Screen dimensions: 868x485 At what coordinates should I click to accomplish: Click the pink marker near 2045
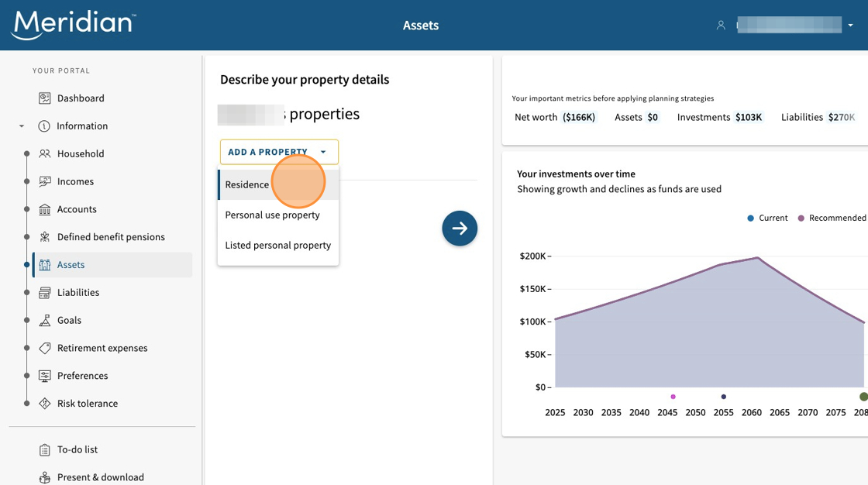[x=673, y=397]
